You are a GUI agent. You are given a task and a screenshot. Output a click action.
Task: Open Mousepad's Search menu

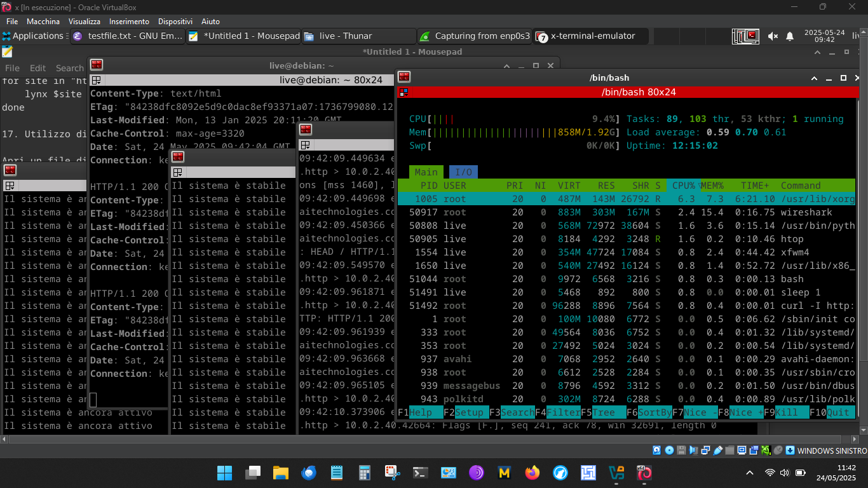[x=69, y=68]
